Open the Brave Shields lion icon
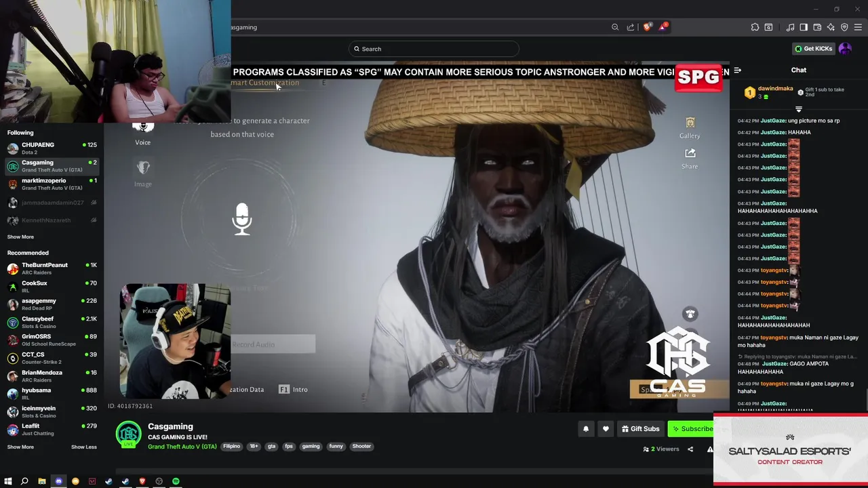Viewport: 868px width, 488px height. point(647,27)
